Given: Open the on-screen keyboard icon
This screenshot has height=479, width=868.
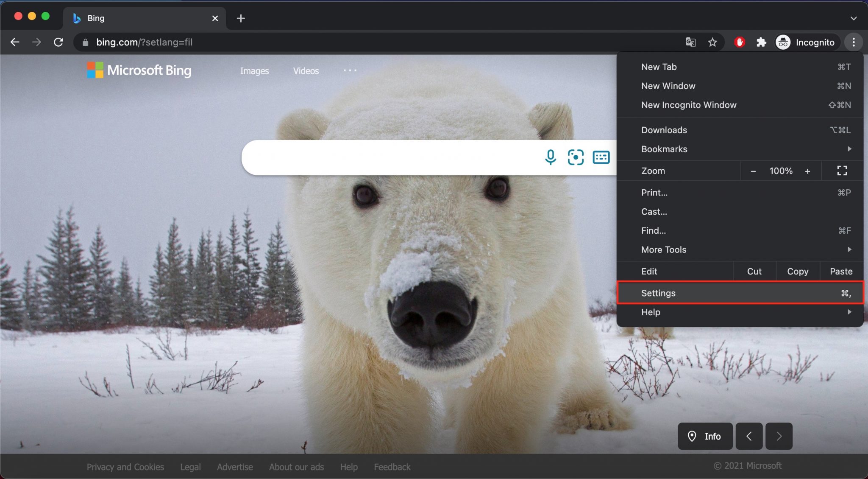Looking at the screenshot, I should (601, 157).
